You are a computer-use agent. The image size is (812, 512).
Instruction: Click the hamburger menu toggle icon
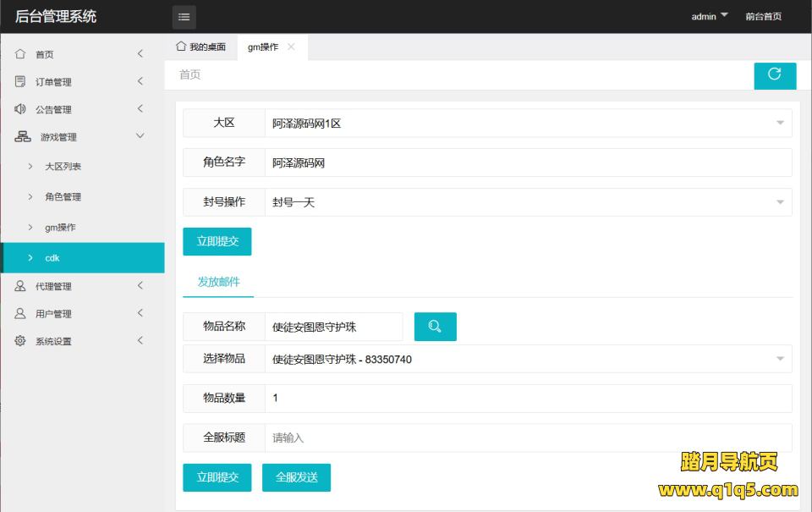184,17
